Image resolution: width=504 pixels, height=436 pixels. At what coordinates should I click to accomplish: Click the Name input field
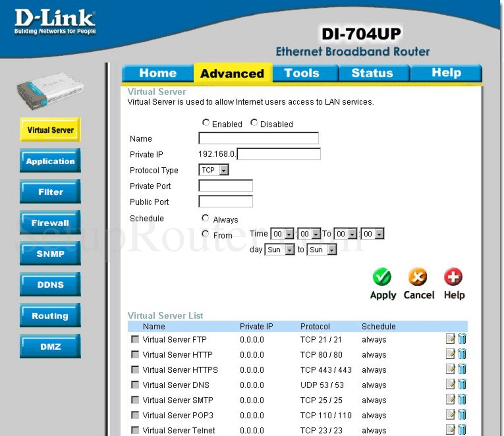(x=258, y=138)
